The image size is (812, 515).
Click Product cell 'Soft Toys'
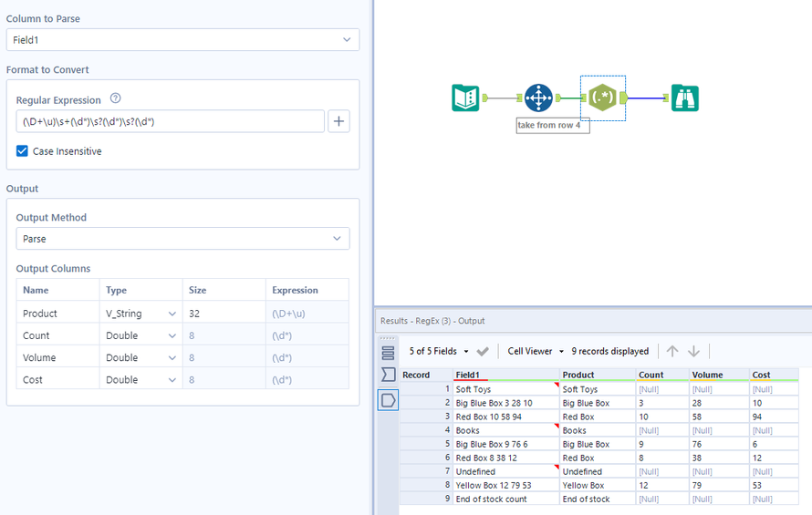coord(598,389)
